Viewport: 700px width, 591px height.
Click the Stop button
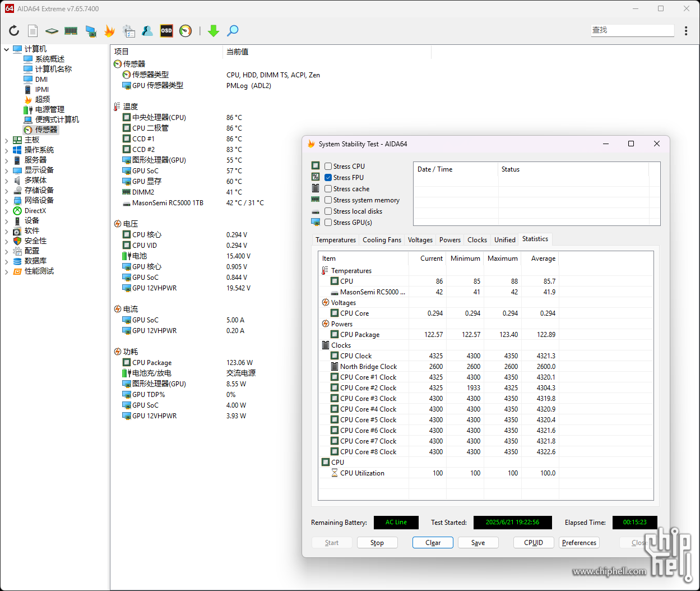coord(377,543)
